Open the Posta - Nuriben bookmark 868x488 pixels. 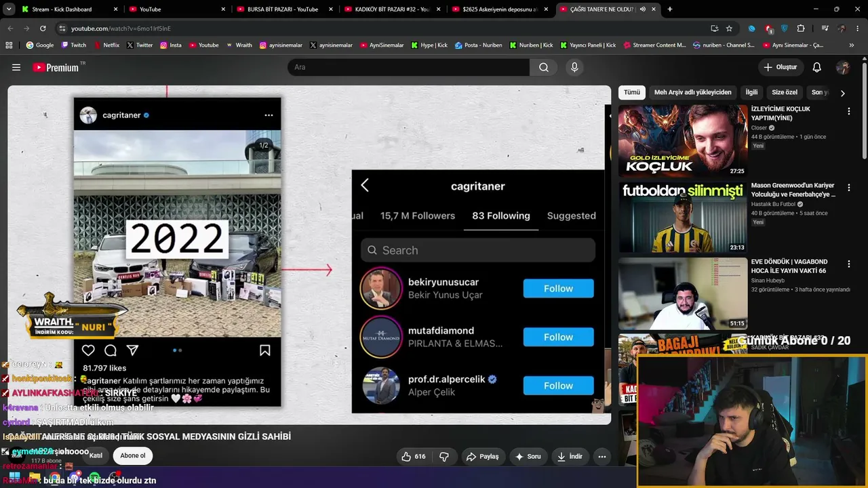[479, 45]
